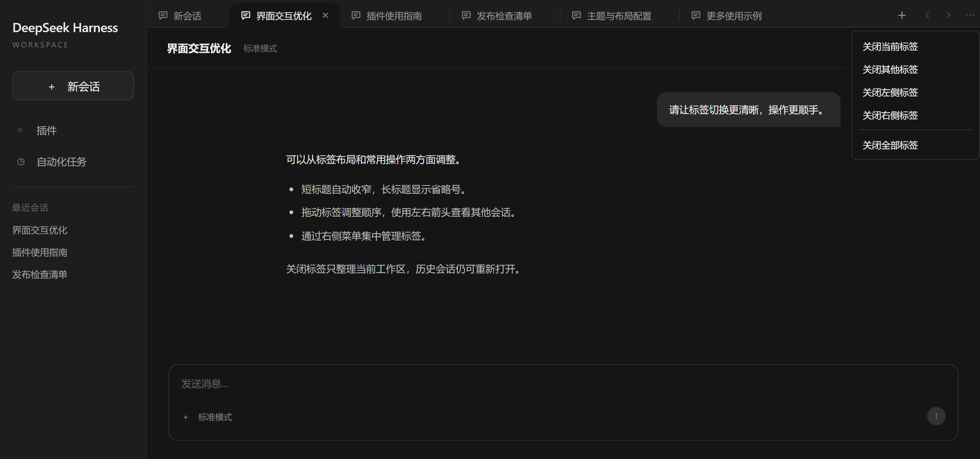Screen dimensions: 980x459
Task: Switch to the 新会话 tab
Action: pyautogui.click(x=188, y=16)
